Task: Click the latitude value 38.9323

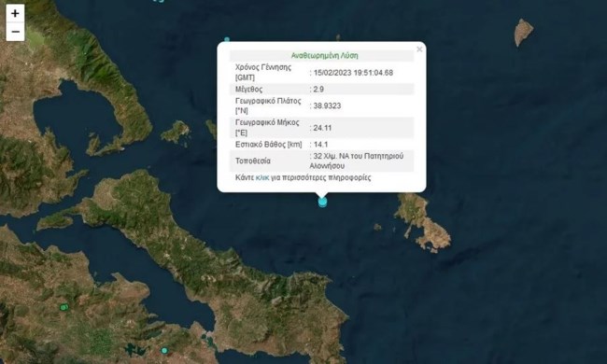Action: click(x=327, y=105)
